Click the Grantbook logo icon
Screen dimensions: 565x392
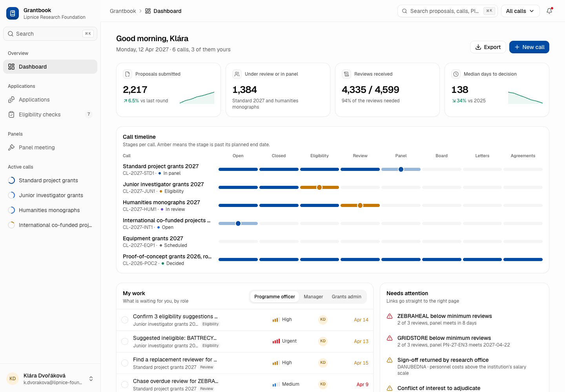(13, 13)
